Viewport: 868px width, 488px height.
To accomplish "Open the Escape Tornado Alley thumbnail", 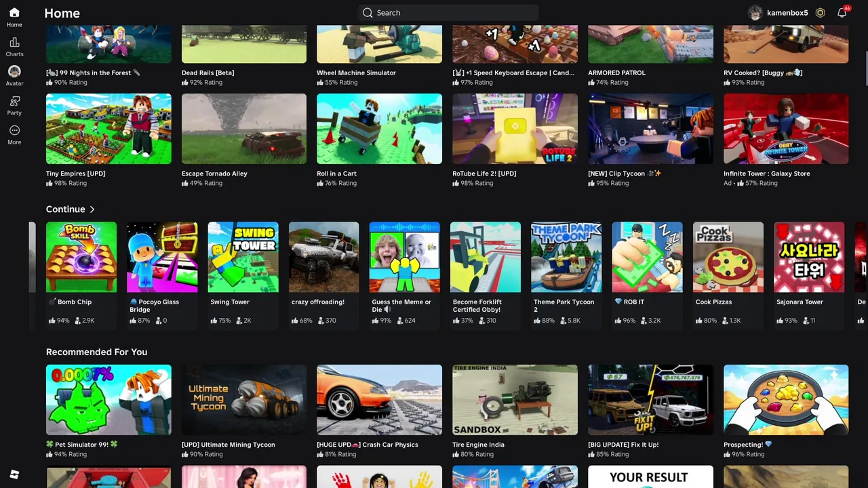I will [x=244, y=129].
